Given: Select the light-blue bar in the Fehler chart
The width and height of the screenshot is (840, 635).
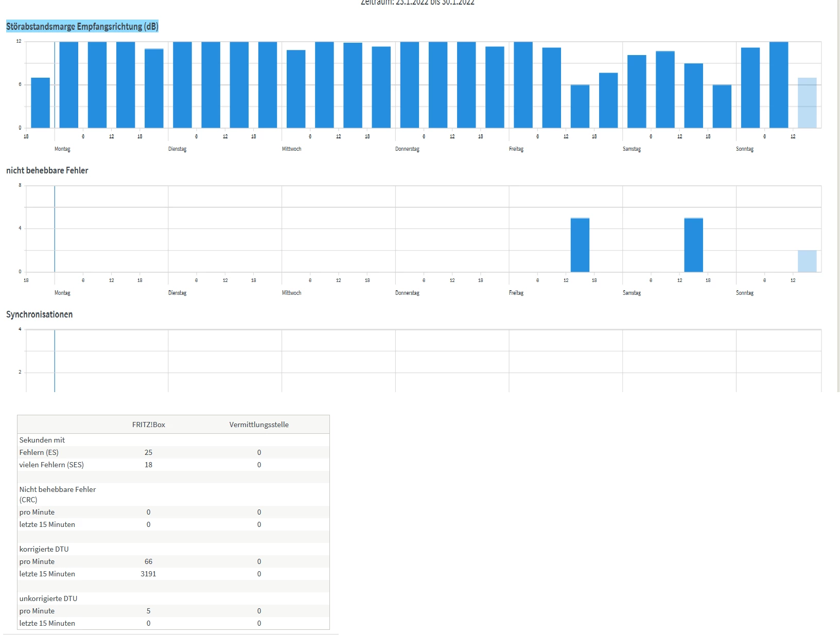Looking at the screenshot, I should tap(807, 261).
